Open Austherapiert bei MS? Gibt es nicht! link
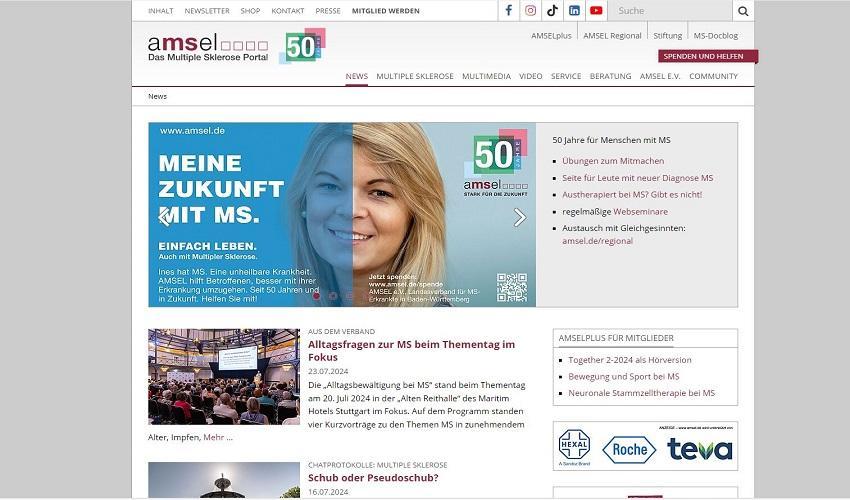 click(632, 195)
